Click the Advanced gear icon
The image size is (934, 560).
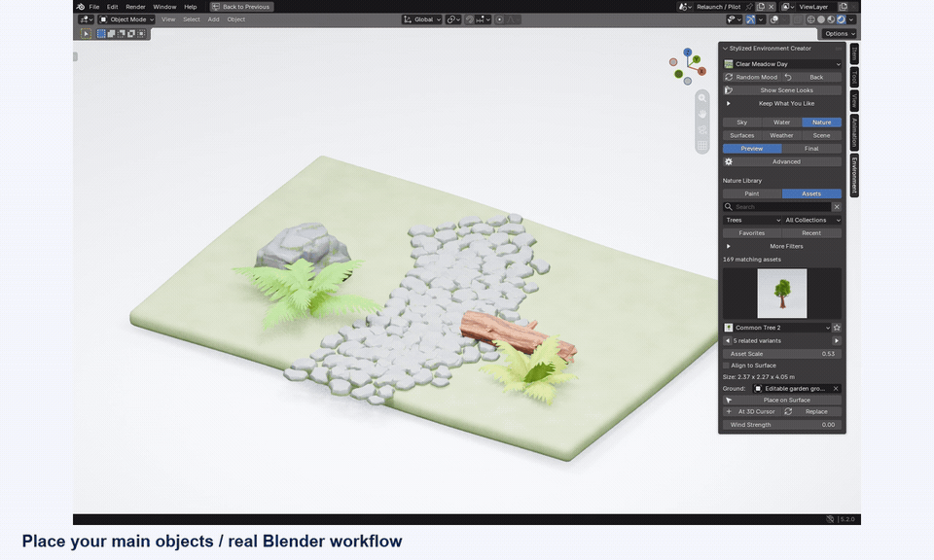[729, 161]
